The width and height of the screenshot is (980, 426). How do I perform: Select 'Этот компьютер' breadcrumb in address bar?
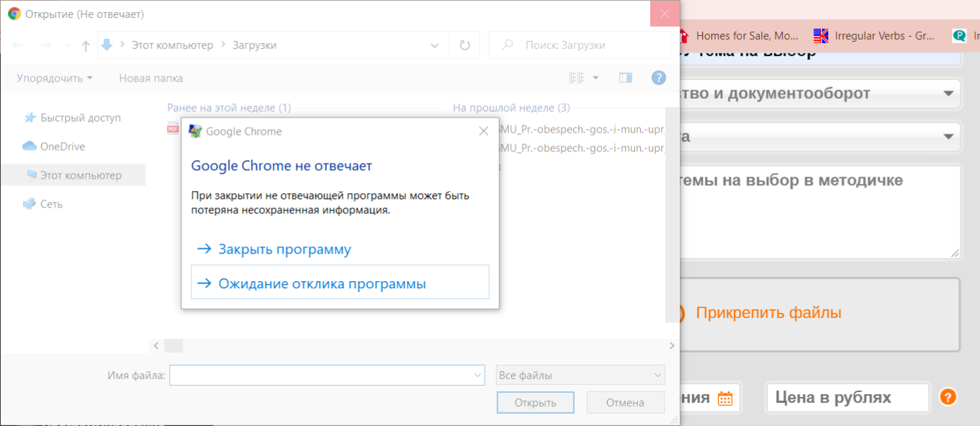(173, 45)
